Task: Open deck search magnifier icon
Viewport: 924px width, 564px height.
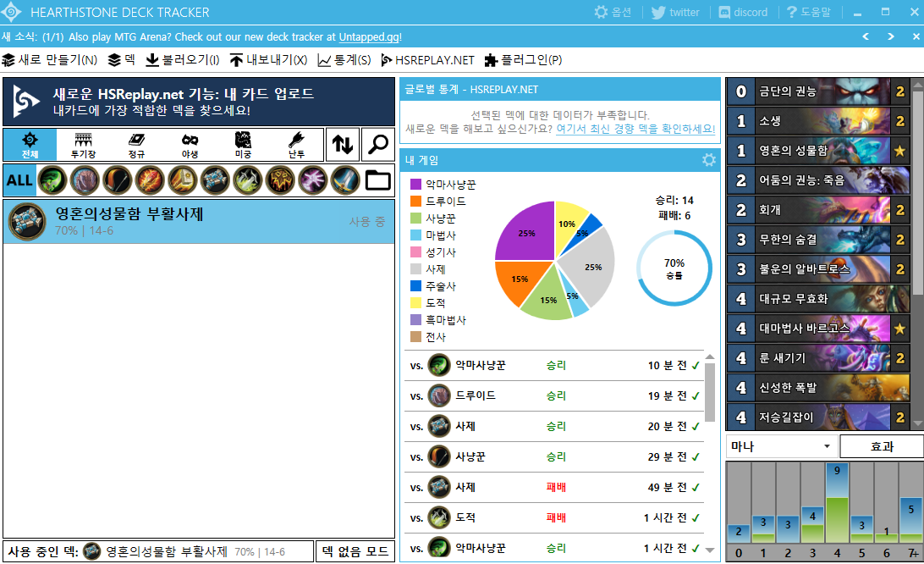Action: [x=377, y=144]
